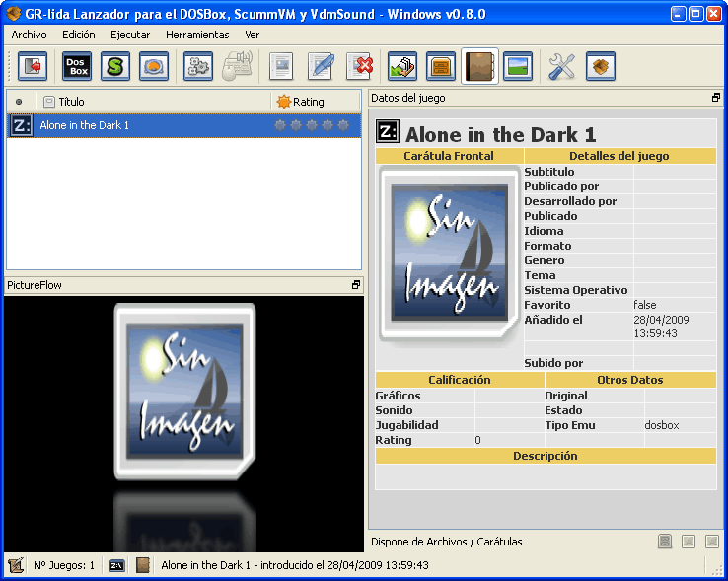Launch ScummVM using the green S icon

tap(115, 66)
